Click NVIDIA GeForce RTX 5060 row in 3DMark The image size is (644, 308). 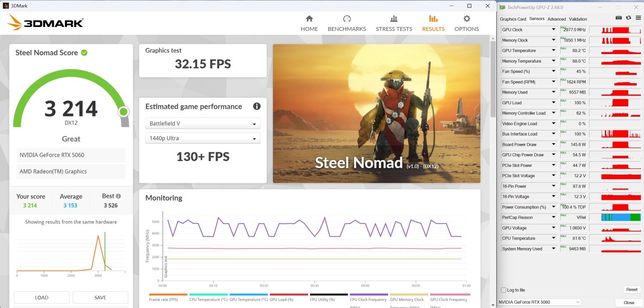click(71, 155)
